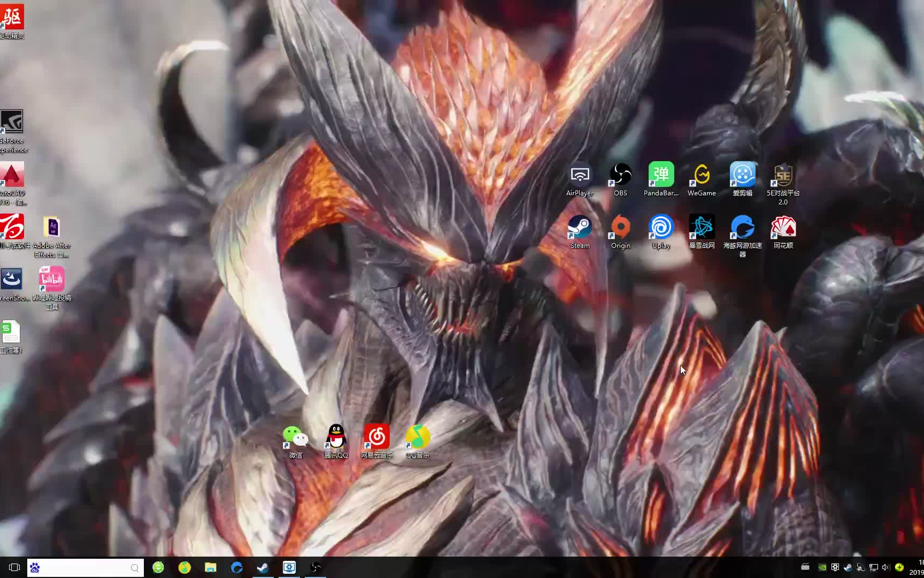The height and width of the screenshot is (578, 924).
Task: Click the Task View button on the taskbar
Action: tap(14, 567)
